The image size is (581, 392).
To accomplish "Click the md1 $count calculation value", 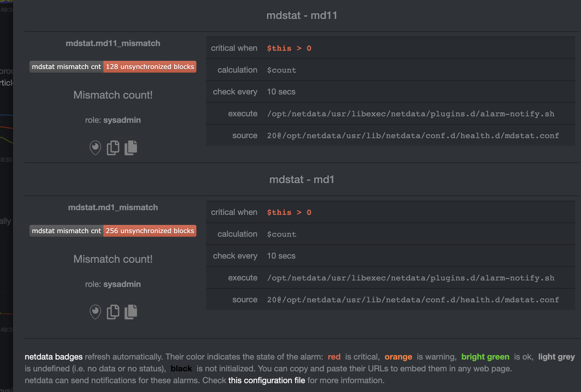I will [281, 234].
